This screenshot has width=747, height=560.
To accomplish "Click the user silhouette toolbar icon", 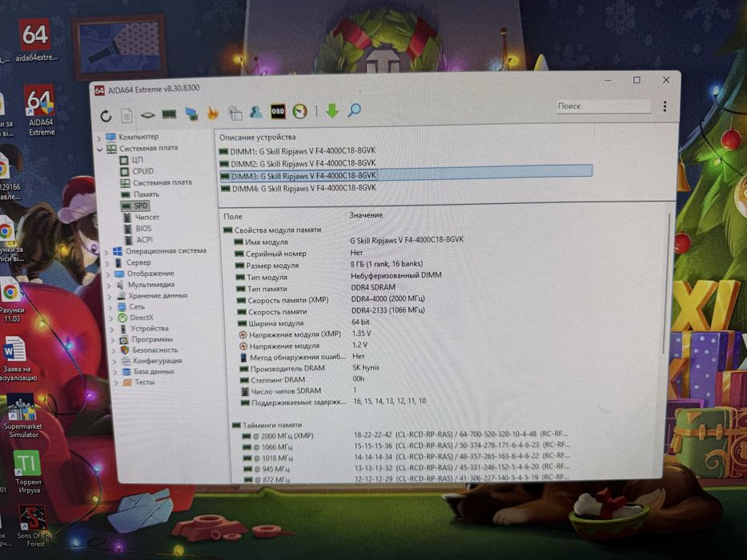I will coord(256,112).
